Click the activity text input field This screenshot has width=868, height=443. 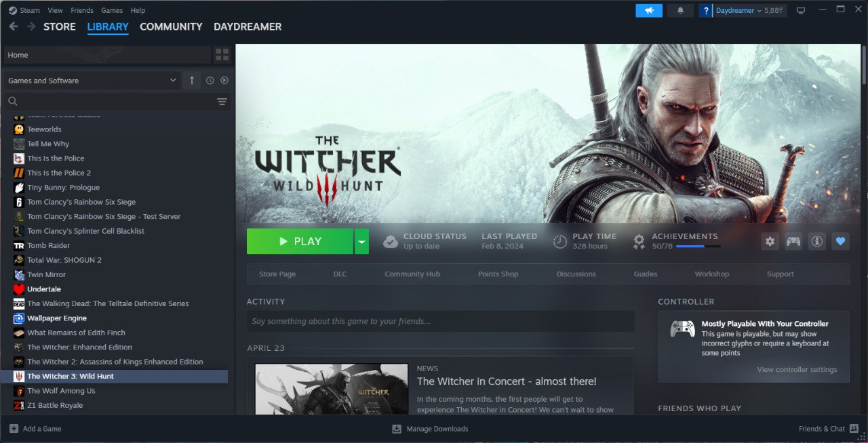tap(441, 321)
